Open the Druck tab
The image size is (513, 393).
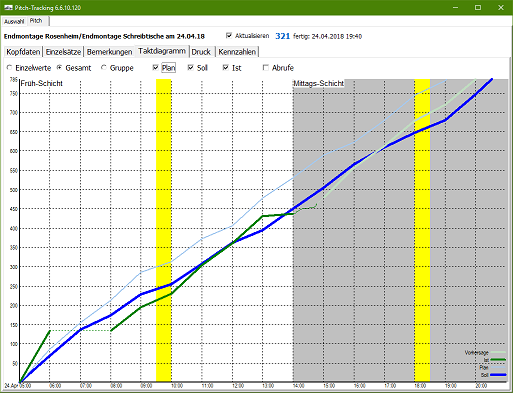point(201,52)
